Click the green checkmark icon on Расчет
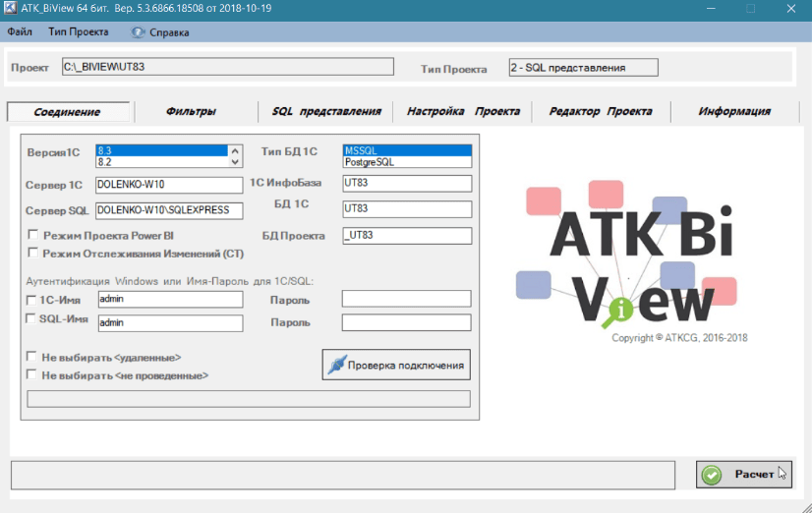 click(x=712, y=475)
